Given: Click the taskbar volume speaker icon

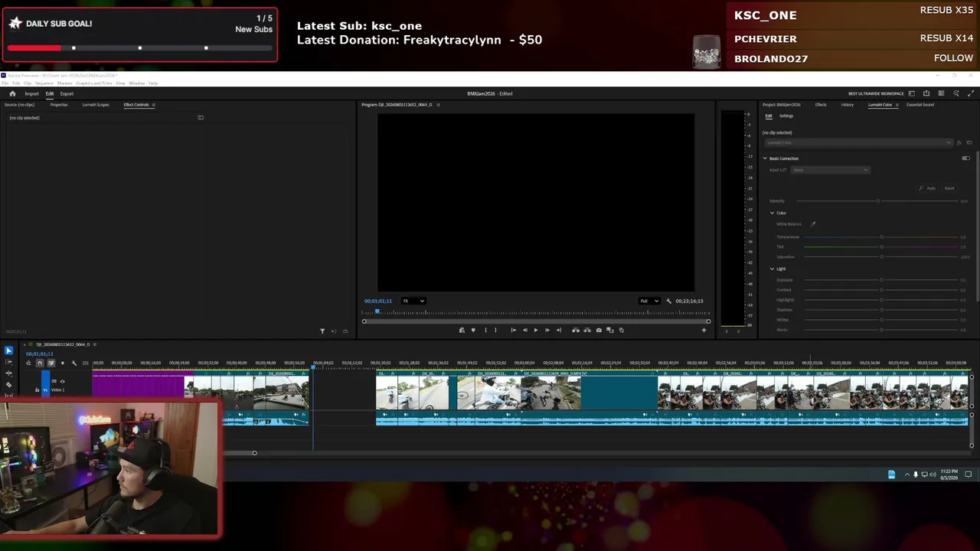Looking at the screenshot, I should (933, 474).
